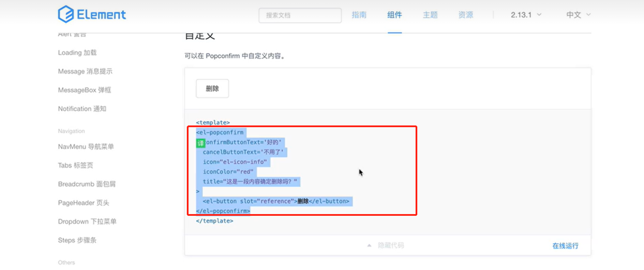Click the opening <template> code line
The width and height of the screenshot is (644, 270).
[213, 122]
